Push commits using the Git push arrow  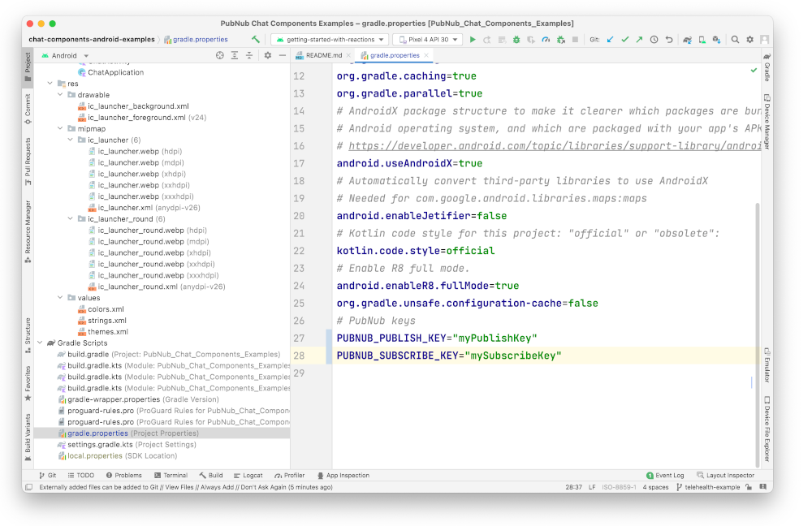click(x=639, y=38)
